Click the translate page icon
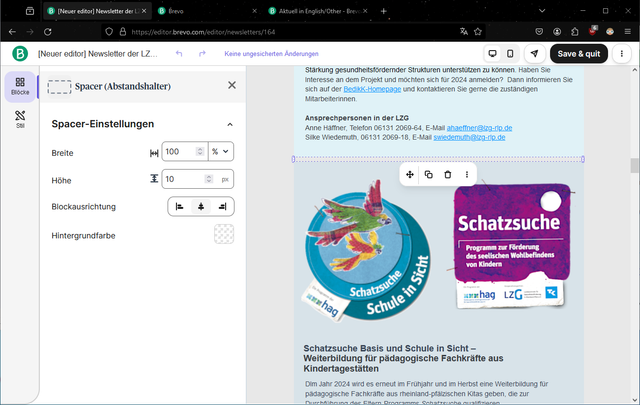This screenshot has height=405, width=640. (x=464, y=32)
